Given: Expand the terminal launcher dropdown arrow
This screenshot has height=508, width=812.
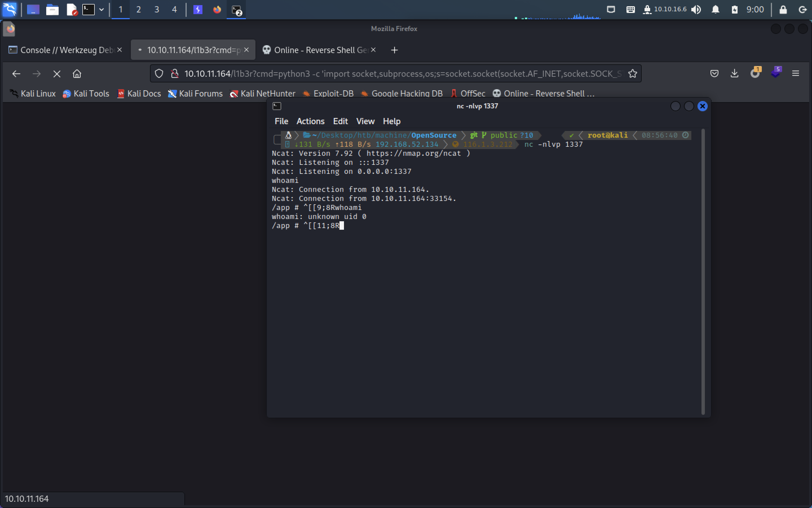Looking at the screenshot, I should click(x=101, y=9).
